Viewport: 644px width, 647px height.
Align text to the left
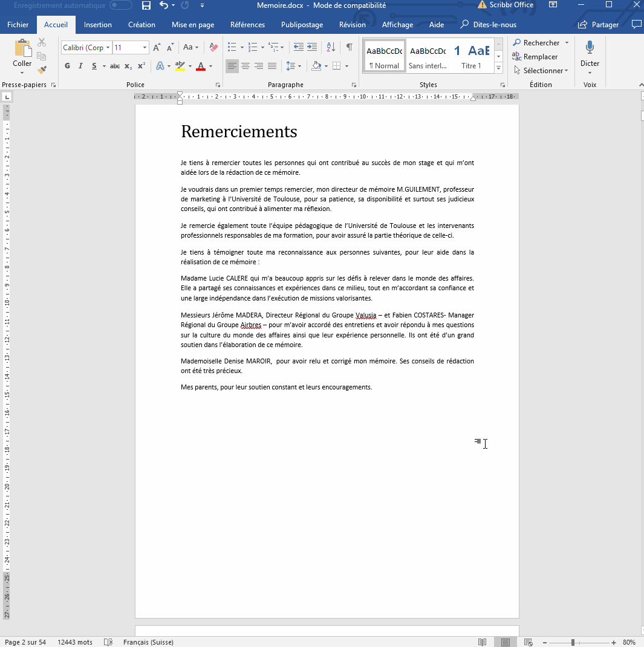point(232,66)
